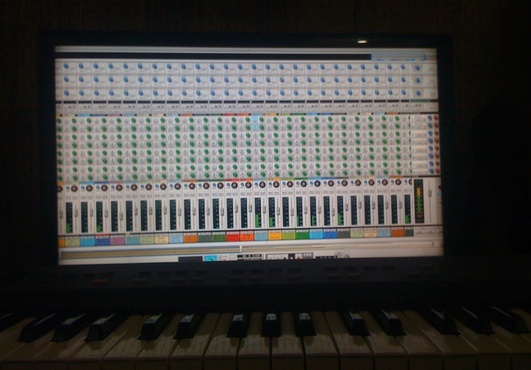
Task: Select the cyan-labeled channel name strip
Action: coord(316,234)
